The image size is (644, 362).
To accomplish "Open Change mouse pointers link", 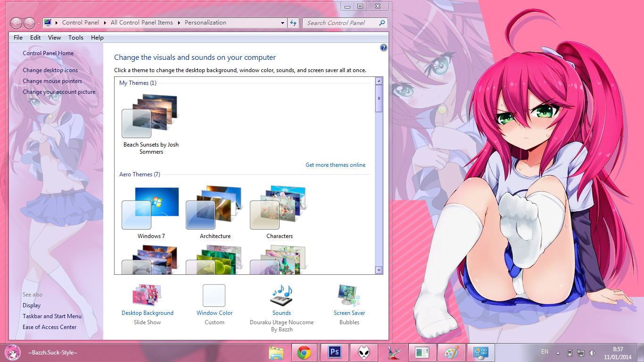I will click(x=52, y=81).
